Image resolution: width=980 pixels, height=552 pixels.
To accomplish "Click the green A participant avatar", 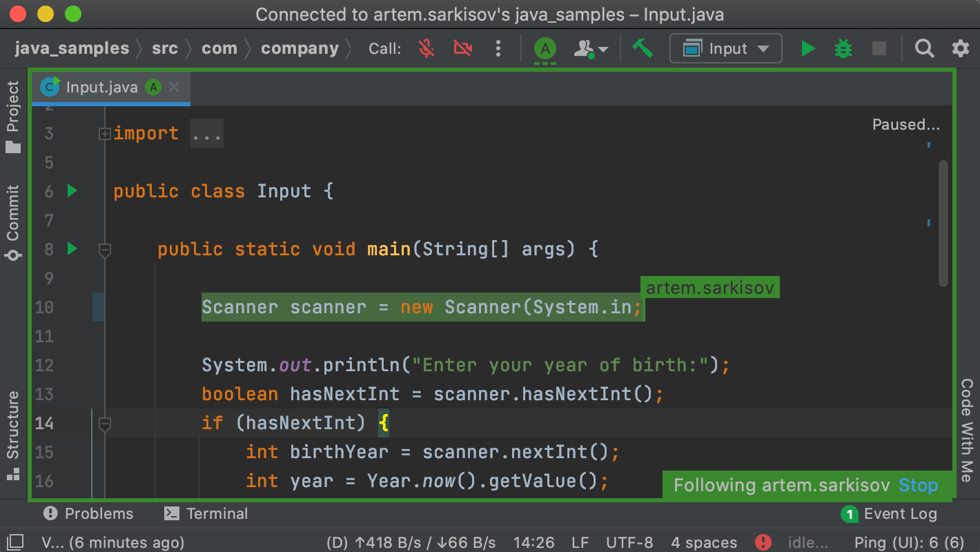I will pos(545,48).
